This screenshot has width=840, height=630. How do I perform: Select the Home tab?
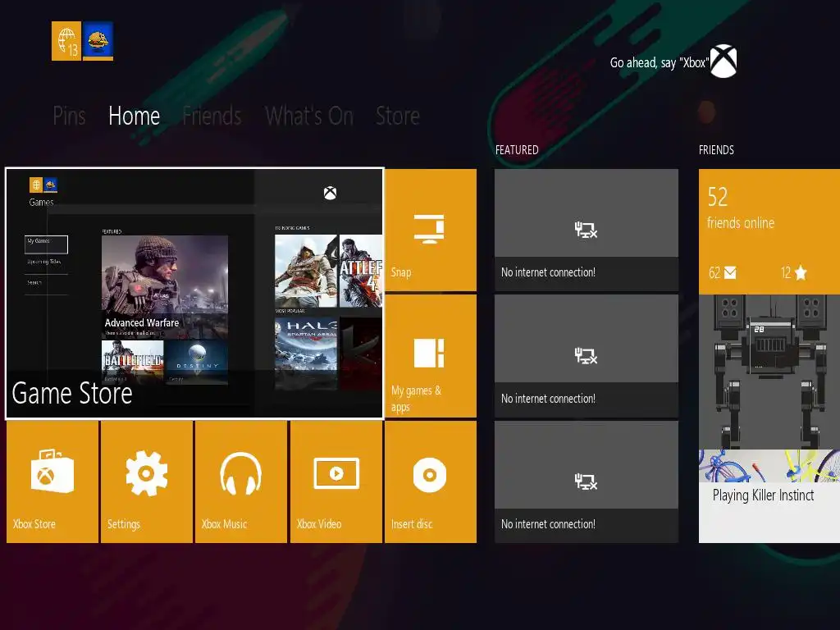pos(134,116)
